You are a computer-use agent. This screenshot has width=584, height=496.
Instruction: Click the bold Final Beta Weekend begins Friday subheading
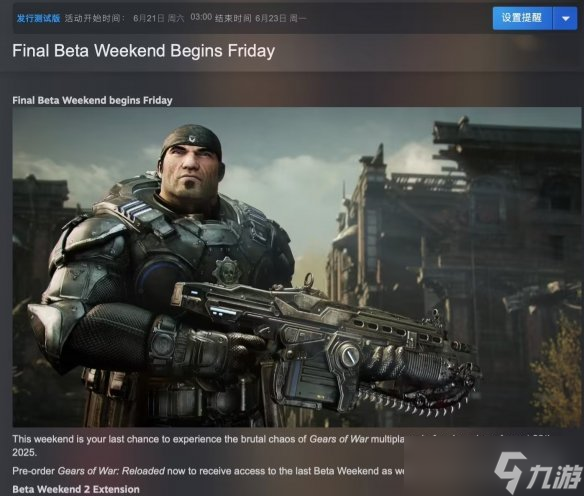coord(92,100)
